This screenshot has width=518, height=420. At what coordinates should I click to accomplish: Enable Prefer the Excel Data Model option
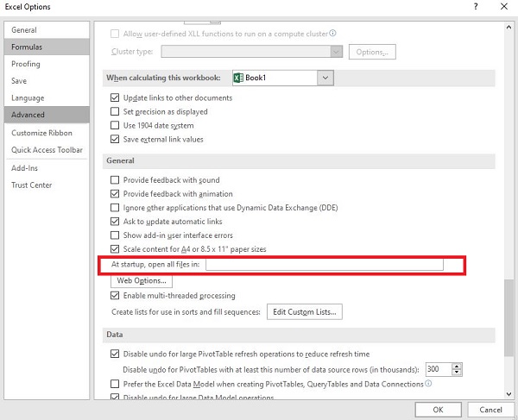tap(115, 384)
